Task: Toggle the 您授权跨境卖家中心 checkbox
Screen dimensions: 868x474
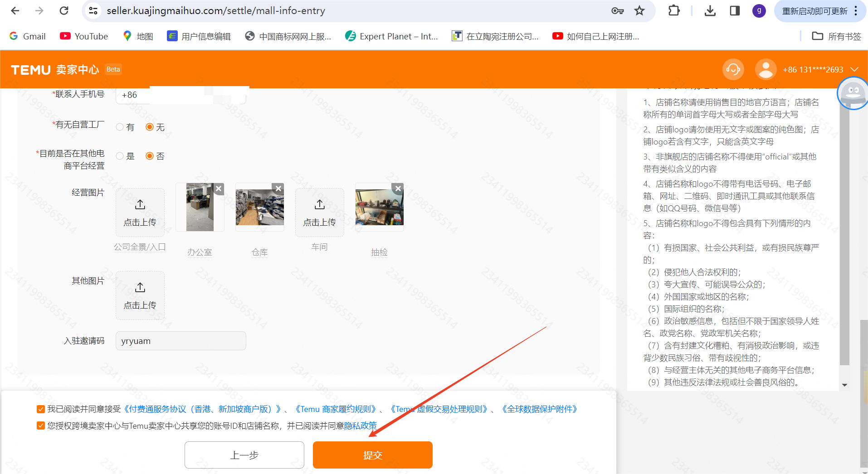Action: point(41,426)
